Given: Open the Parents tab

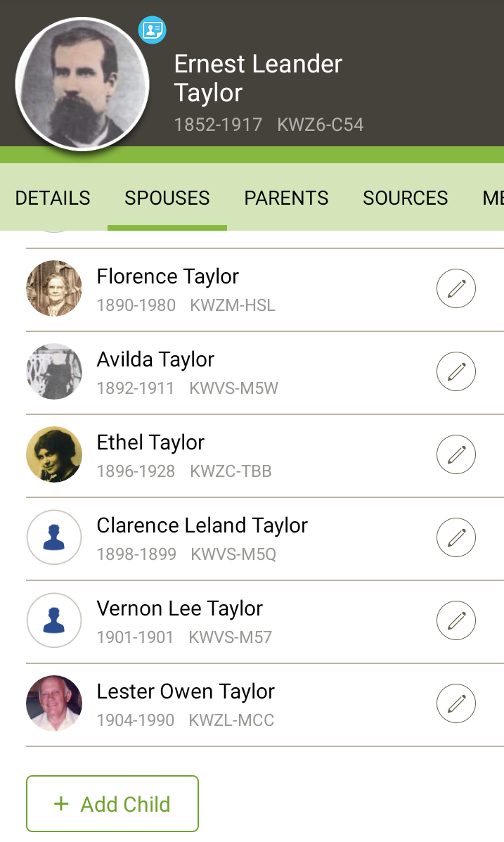Looking at the screenshot, I should (x=286, y=198).
